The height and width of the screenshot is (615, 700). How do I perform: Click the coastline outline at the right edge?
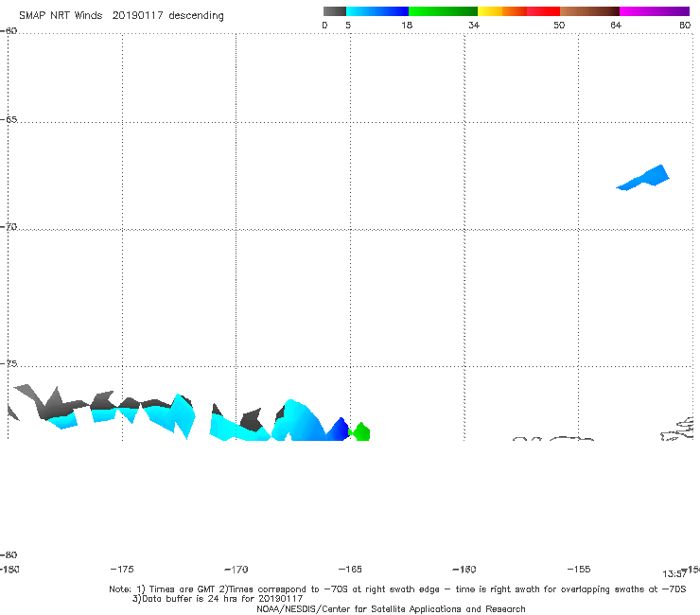pos(677,430)
